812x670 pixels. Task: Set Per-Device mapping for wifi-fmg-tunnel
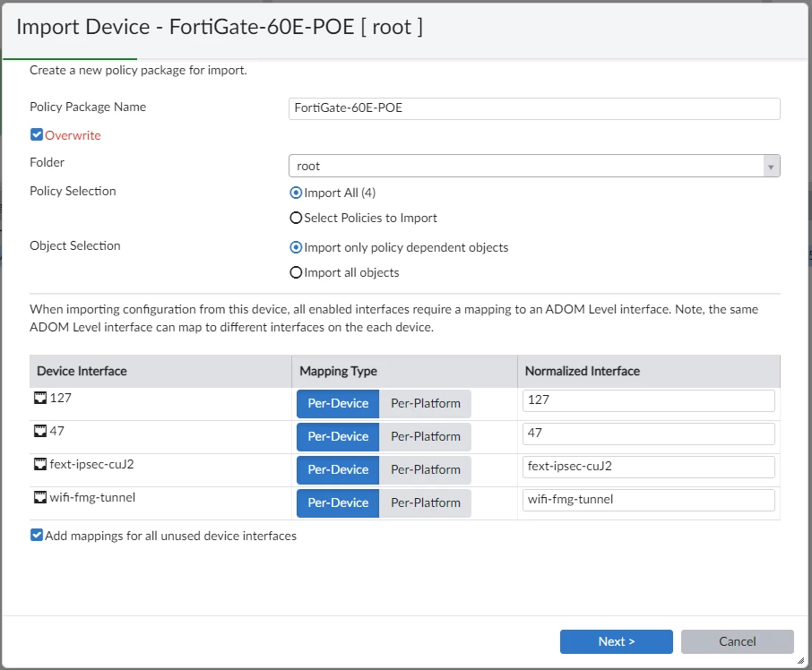click(338, 502)
